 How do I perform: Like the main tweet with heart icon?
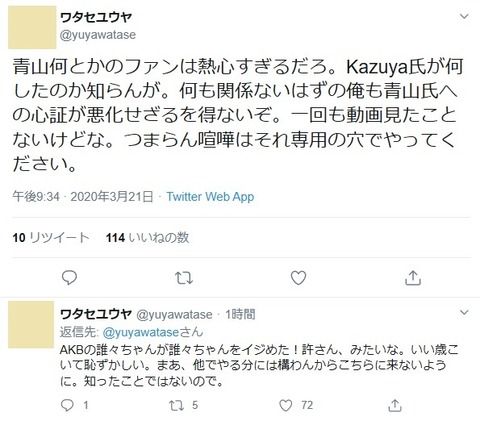coord(298,278)
